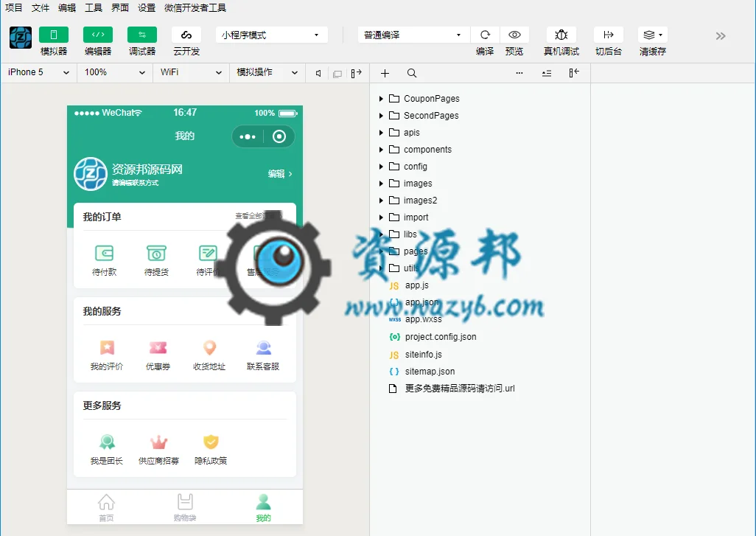Image resolution: width=756 pixels, height=536 pixels.
Task: Toggle the 调试器 debugger panel button
Action: (142, 35)
